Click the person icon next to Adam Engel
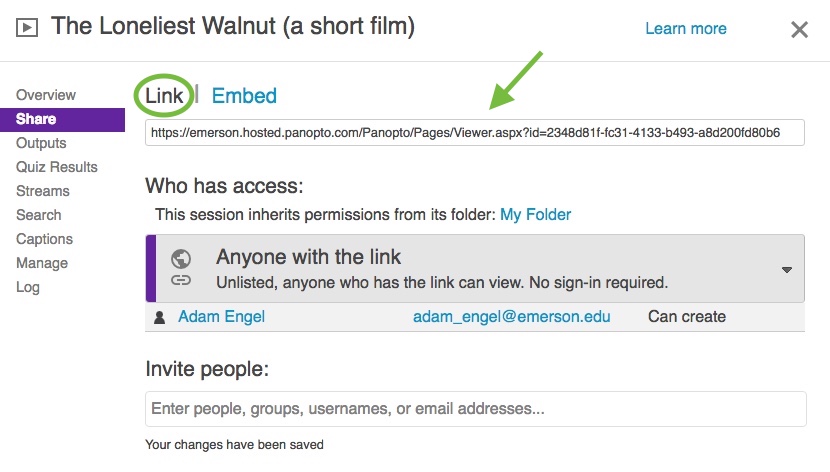The height and width of the screenshot is (472, 830). click(x=159, y=317)
